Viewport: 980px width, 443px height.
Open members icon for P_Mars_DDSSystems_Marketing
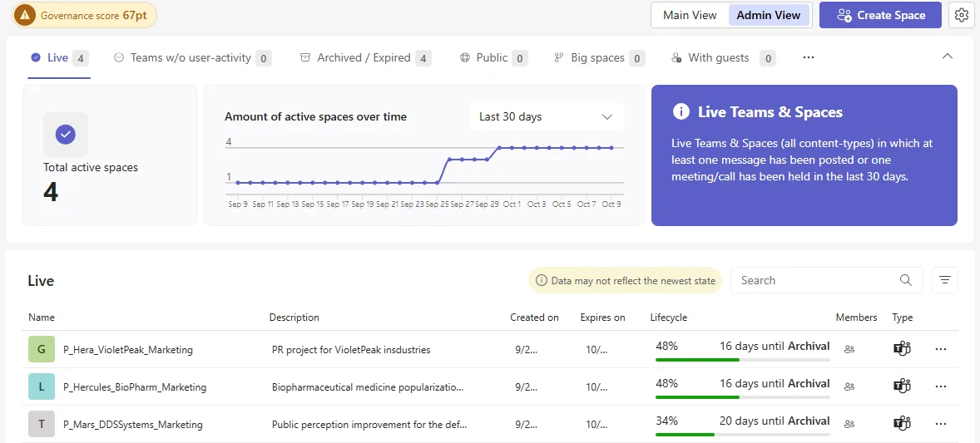849,424
